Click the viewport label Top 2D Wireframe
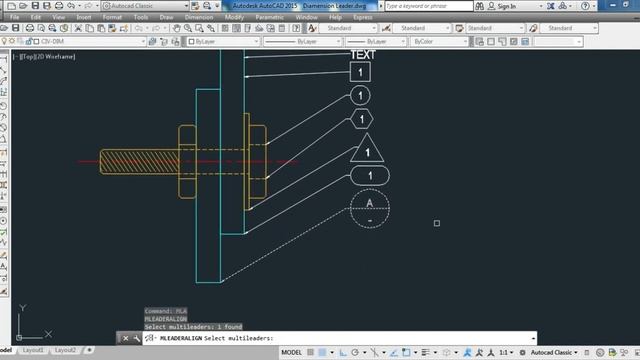The image size is (640, 360). pyautogui.click(x=44, y=57)
